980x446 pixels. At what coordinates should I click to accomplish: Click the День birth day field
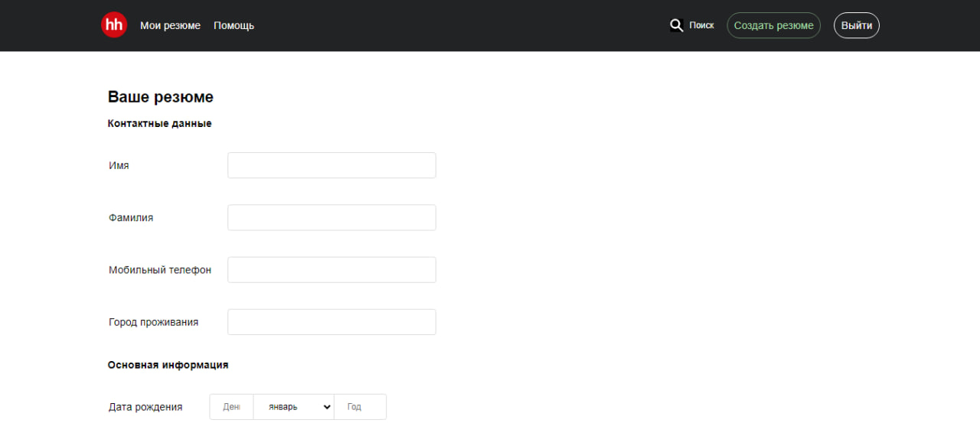coord(231,407)
